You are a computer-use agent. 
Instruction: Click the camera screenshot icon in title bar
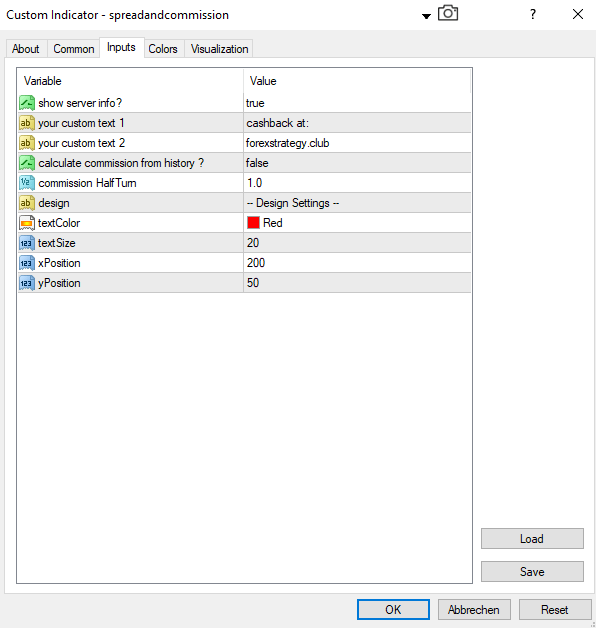coord(448,13)
